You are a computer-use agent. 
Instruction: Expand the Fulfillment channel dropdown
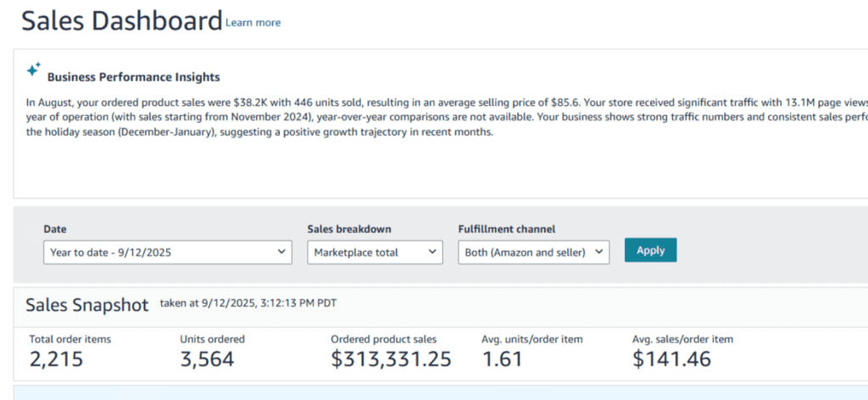click(533, 252)
